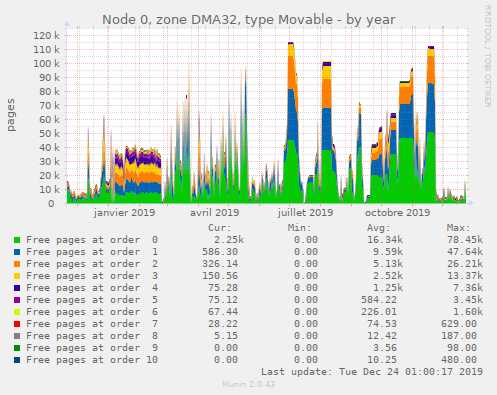This screenshot has height=395, width=497.
Task: Click the x-axis arrow tip at the graph's right end
Action: click(471, 203)
